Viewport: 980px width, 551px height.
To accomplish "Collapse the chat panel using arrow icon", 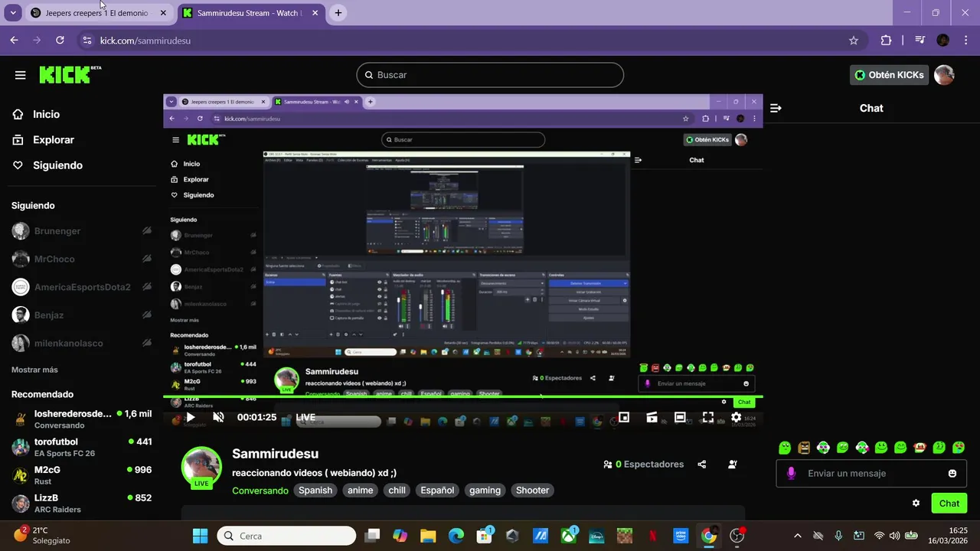I will coord(776,108).
